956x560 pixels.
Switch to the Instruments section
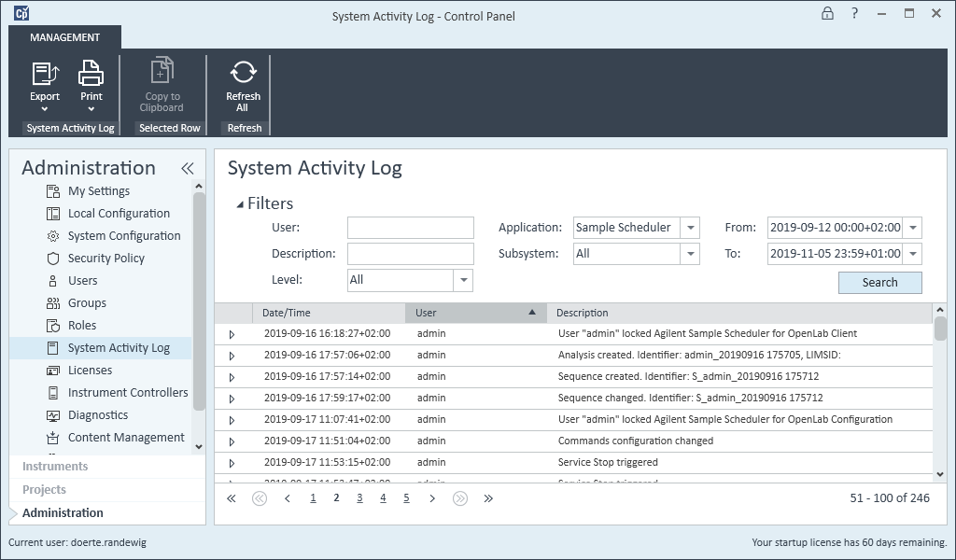55,467
